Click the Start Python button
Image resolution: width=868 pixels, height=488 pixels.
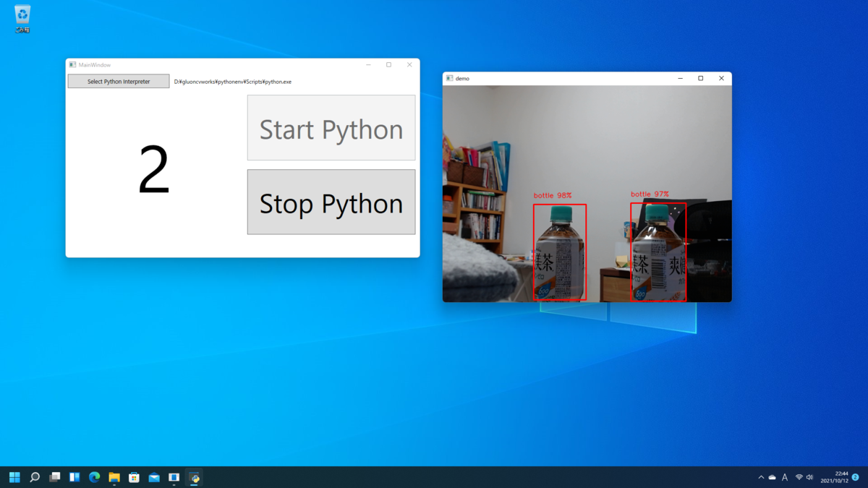[331, 127]
